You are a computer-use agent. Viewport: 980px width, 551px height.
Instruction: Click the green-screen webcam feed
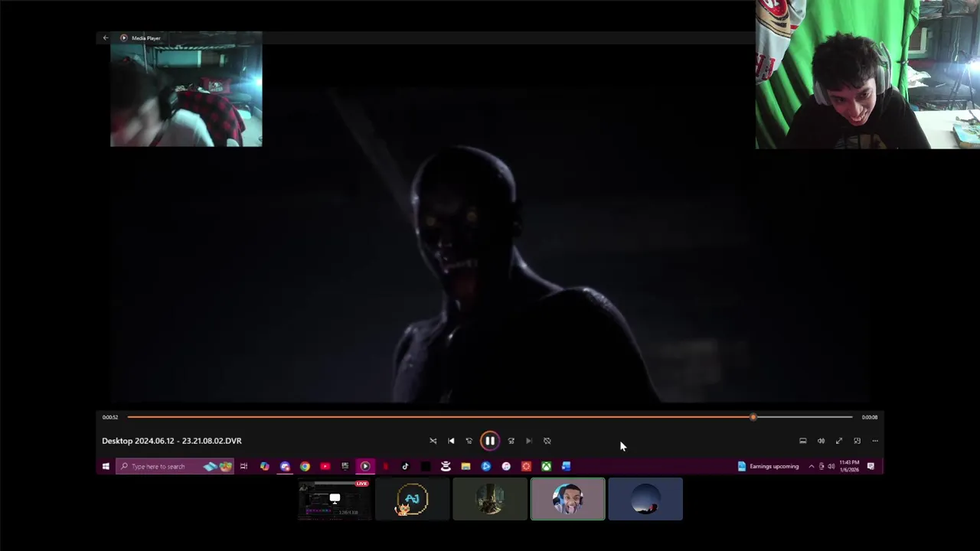click(867, 74)
